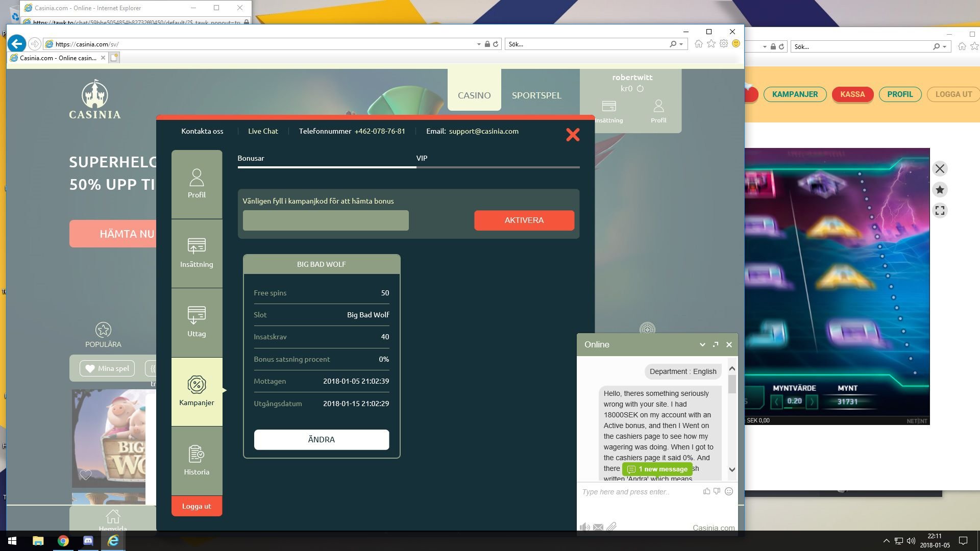
Task: Open the Profil section in sidebar
Action: click(197, 184)
